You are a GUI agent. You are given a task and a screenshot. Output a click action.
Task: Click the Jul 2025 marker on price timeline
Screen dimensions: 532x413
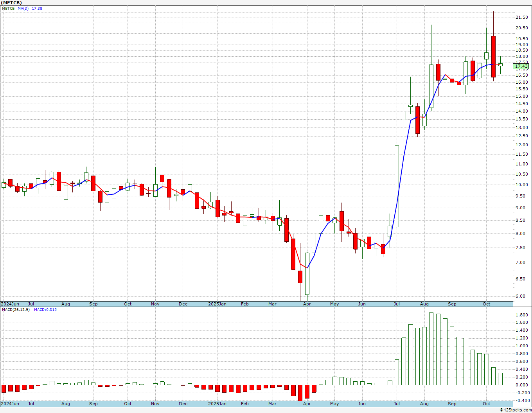pyautogui.click(x=397, y=304)
